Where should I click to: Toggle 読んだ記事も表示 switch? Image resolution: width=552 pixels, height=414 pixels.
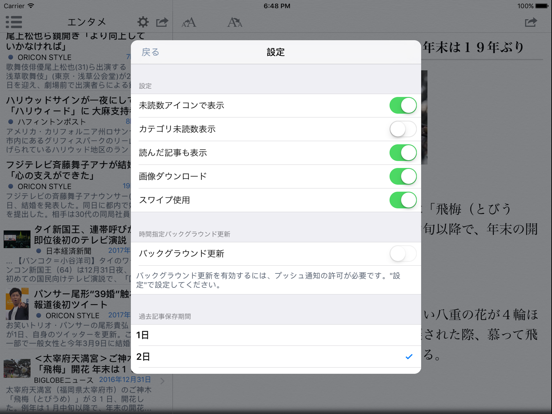click(x=403, y=153)
